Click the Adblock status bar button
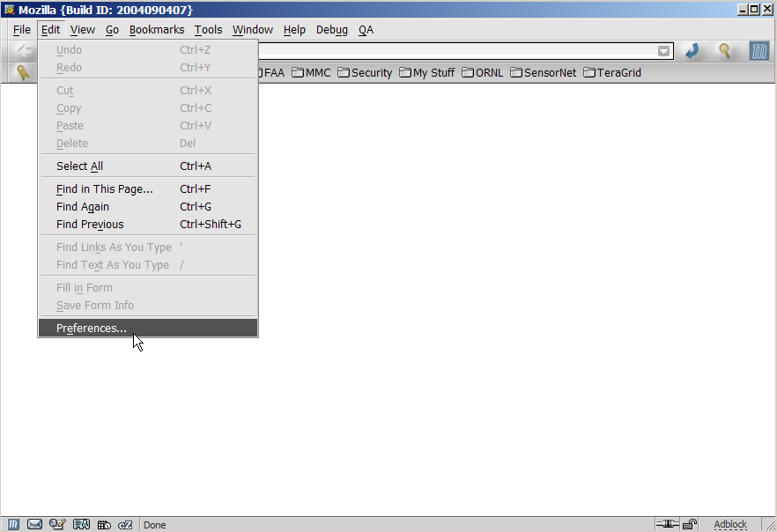Viewport: 777px width, 532px height. click(730, 524)
